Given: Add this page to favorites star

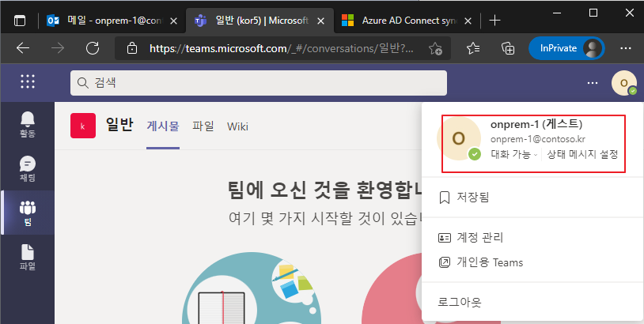Looking at the screenshot, I should 435,49.
